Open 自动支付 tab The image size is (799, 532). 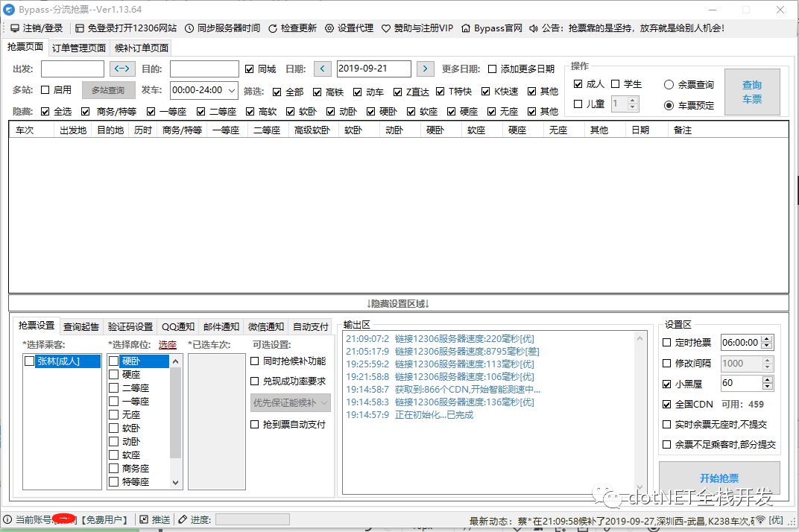tap(311, 326)
